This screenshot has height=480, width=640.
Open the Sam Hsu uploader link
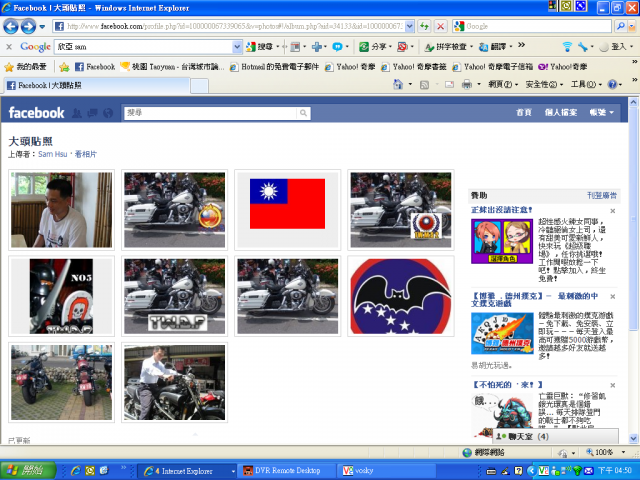[53, 154]
